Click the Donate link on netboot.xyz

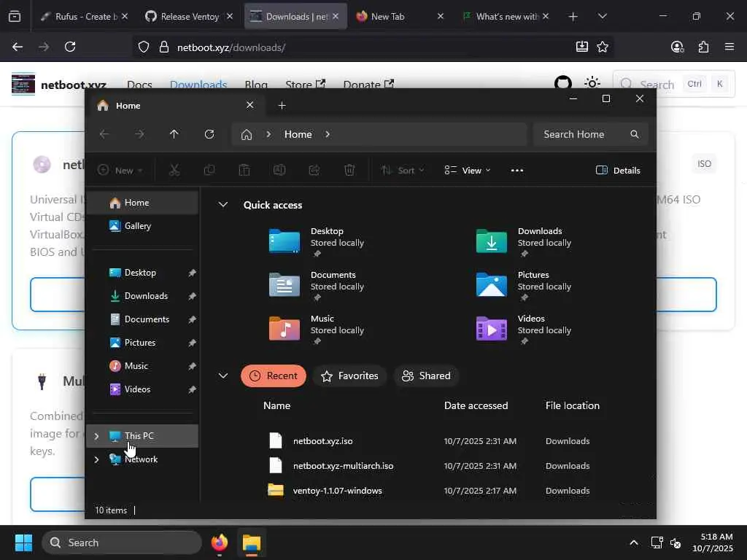pyautogui.click(x=368, y=85)
